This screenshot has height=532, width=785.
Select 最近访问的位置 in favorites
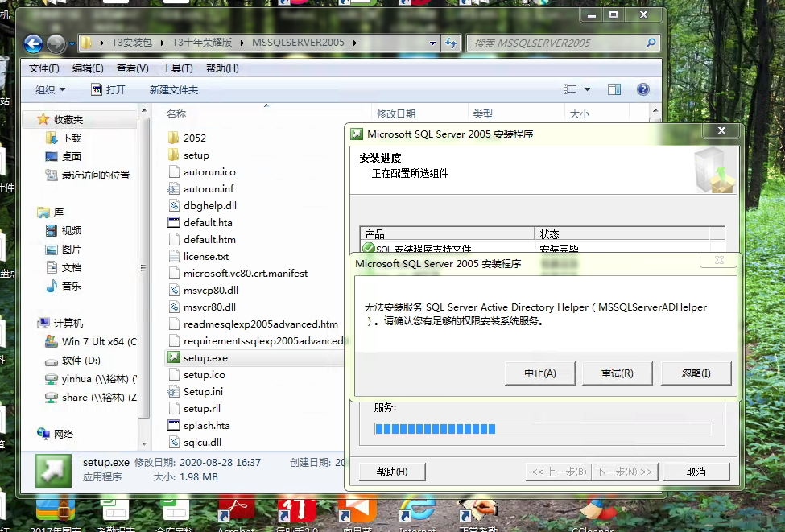[96, 175]
